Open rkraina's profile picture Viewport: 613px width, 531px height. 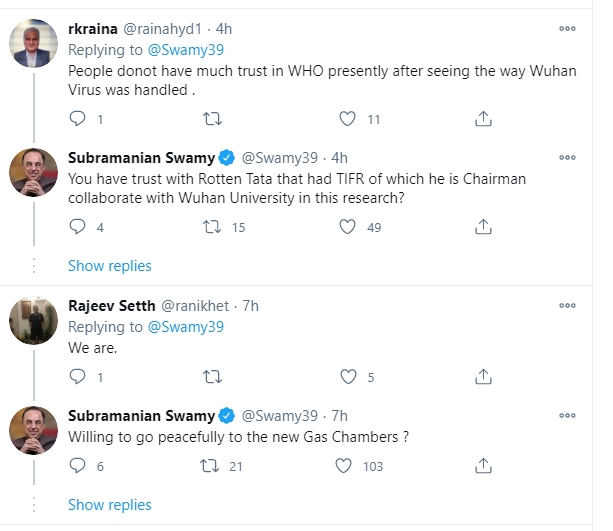(34, 43)
